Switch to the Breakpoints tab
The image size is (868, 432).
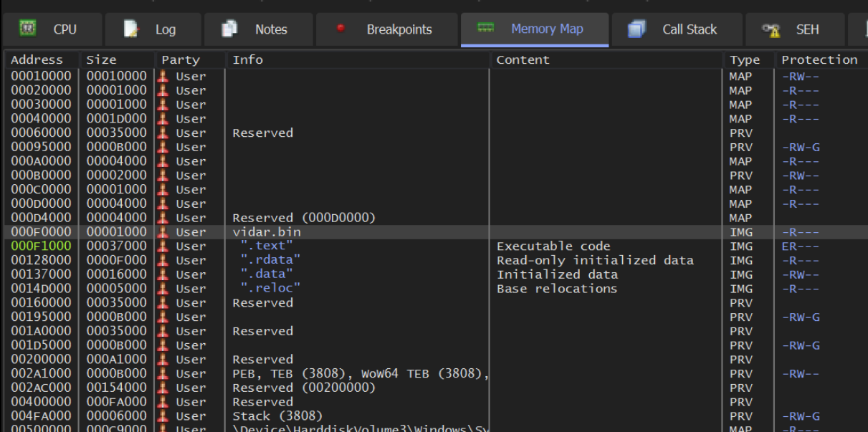[399, 29]
